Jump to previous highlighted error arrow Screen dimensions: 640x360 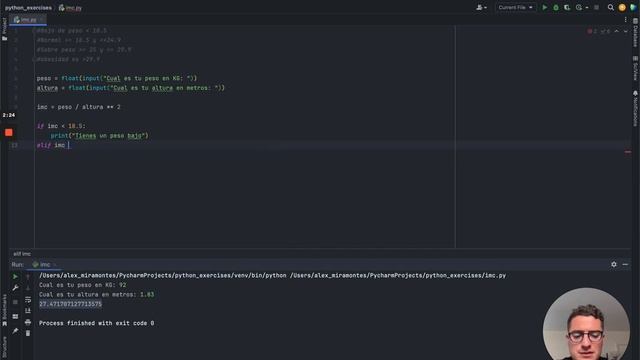point(617,31)
